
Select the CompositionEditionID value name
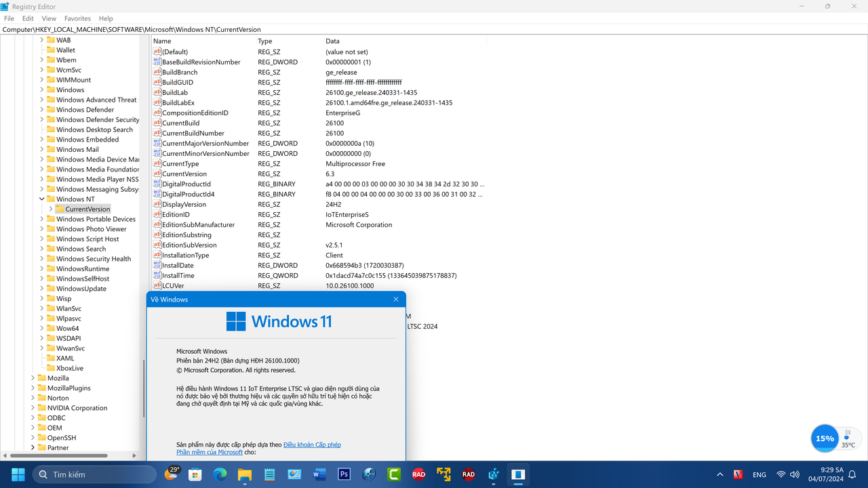click(195, 113)
